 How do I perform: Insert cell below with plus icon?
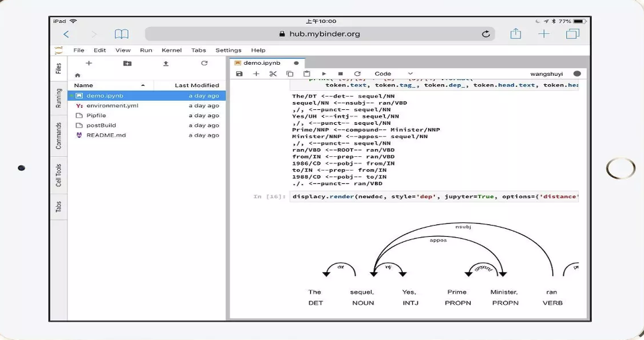tap(257, 74)
